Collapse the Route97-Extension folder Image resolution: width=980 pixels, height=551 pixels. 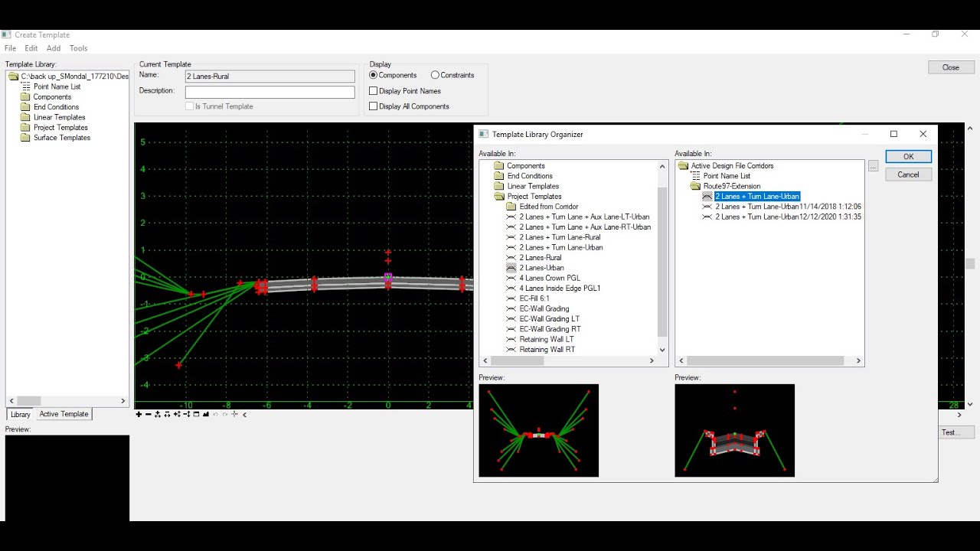(x=695, y=186)
